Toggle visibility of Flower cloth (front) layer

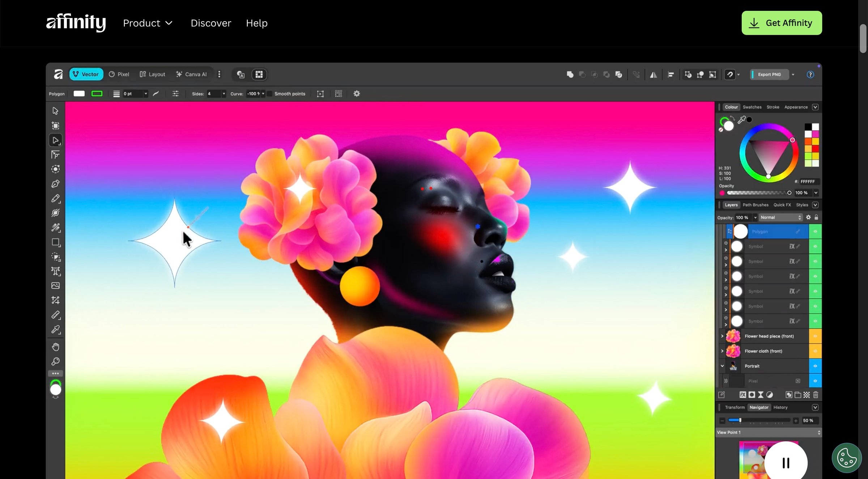[815, 351]
